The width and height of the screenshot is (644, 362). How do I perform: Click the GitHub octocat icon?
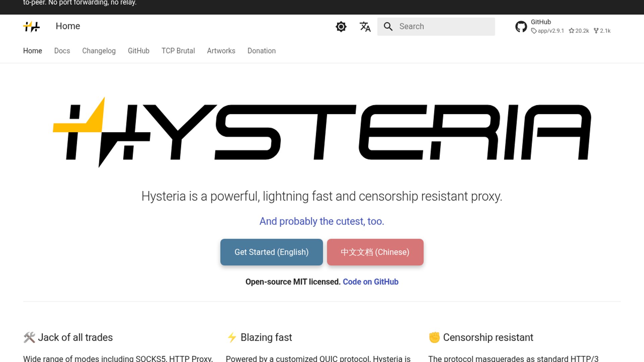pos(521,26)
